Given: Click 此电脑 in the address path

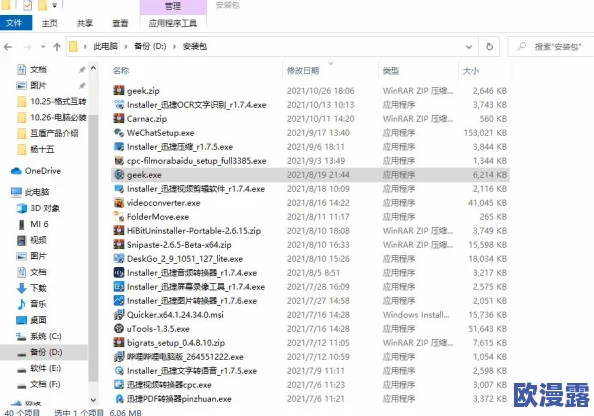Looking at the screenshot, I should 105,46.
